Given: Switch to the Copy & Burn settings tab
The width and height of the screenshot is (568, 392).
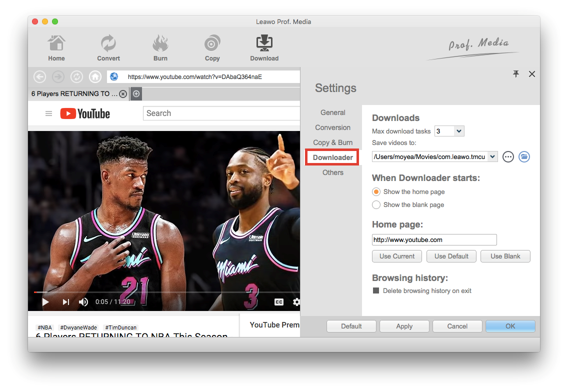Looking at the screenshot, I should (x=332, y=142).
